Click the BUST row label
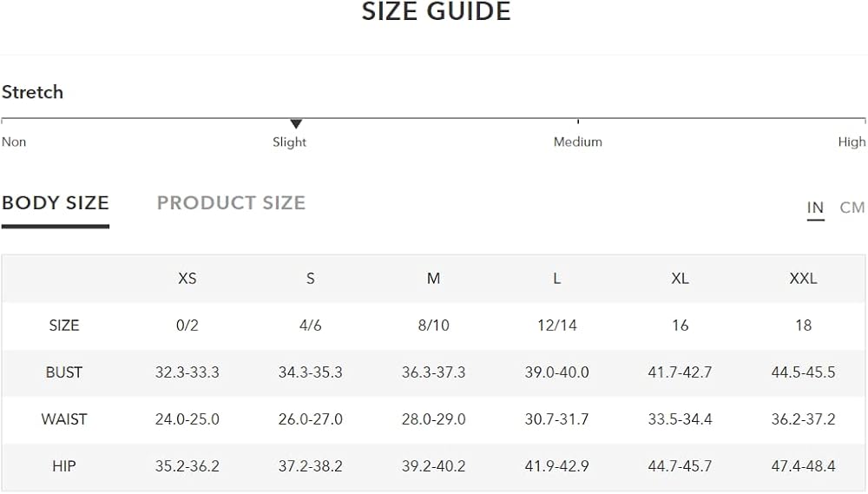The height and width of the screenshot is (494, 868). click(64, 372)
